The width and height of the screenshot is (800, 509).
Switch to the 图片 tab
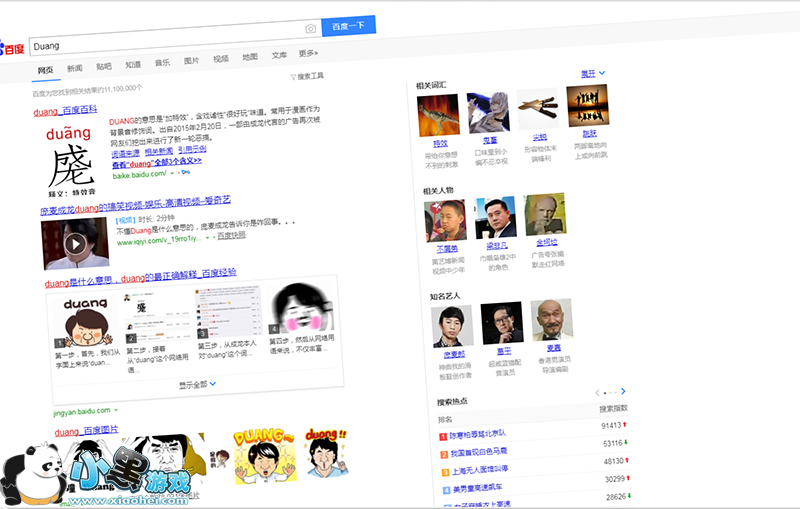[191, 61]
